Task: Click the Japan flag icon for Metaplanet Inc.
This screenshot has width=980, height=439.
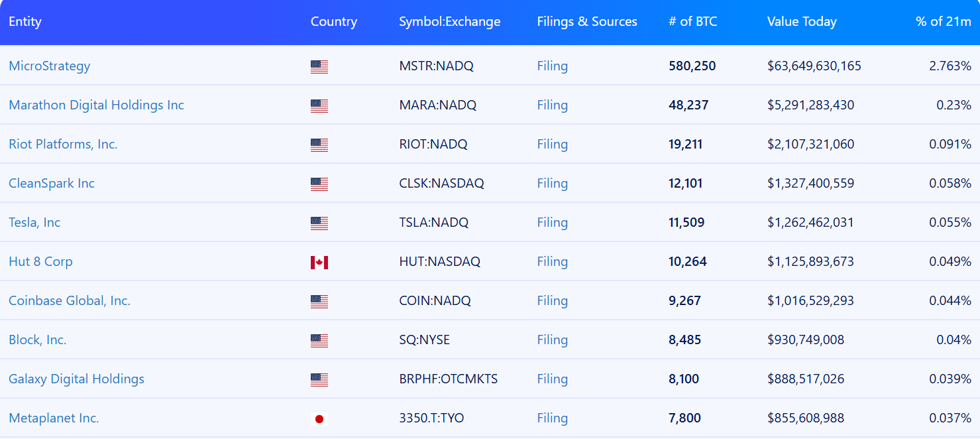Action: (x=319, y=419)
